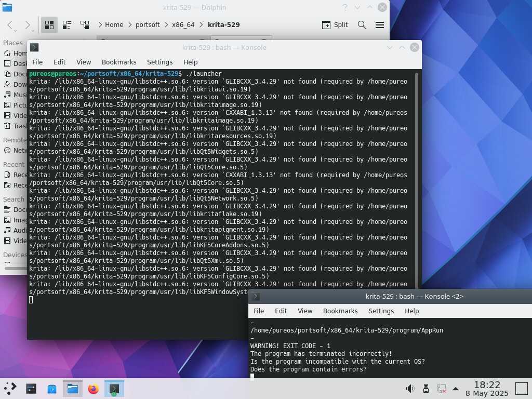Open the Dolphin search tool
The height and width of the screenshot is (399, 532).
point(362,25)
